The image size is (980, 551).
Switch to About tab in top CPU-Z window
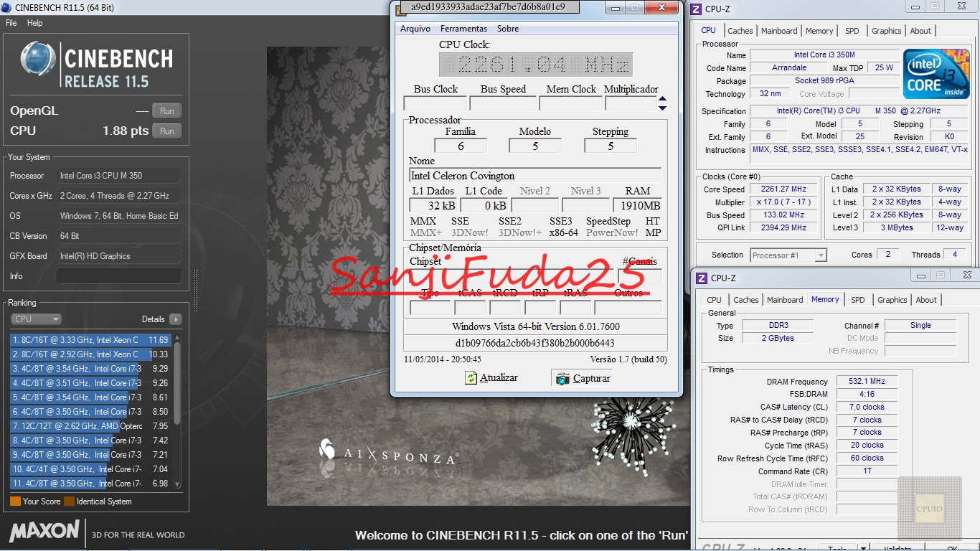pyautogui.click(x=920, y=31)
